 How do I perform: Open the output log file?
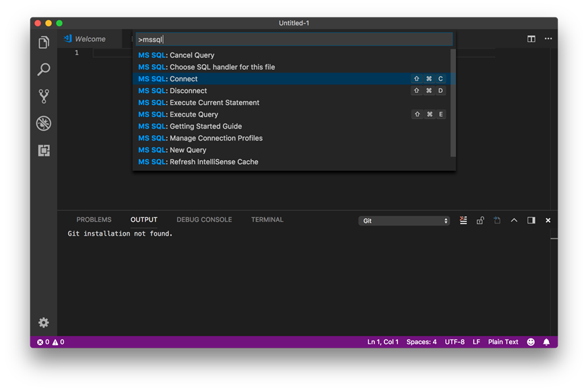[x=497, y=220]
